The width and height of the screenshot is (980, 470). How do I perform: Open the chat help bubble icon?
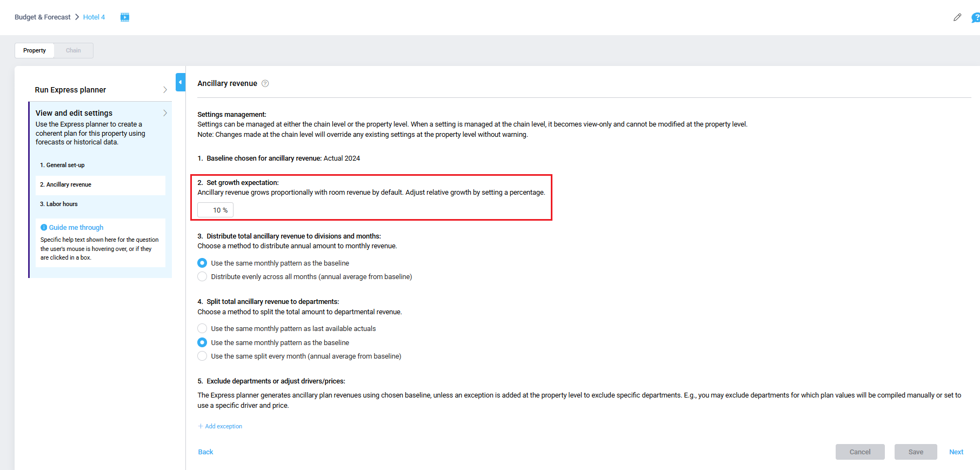(976, 18)
